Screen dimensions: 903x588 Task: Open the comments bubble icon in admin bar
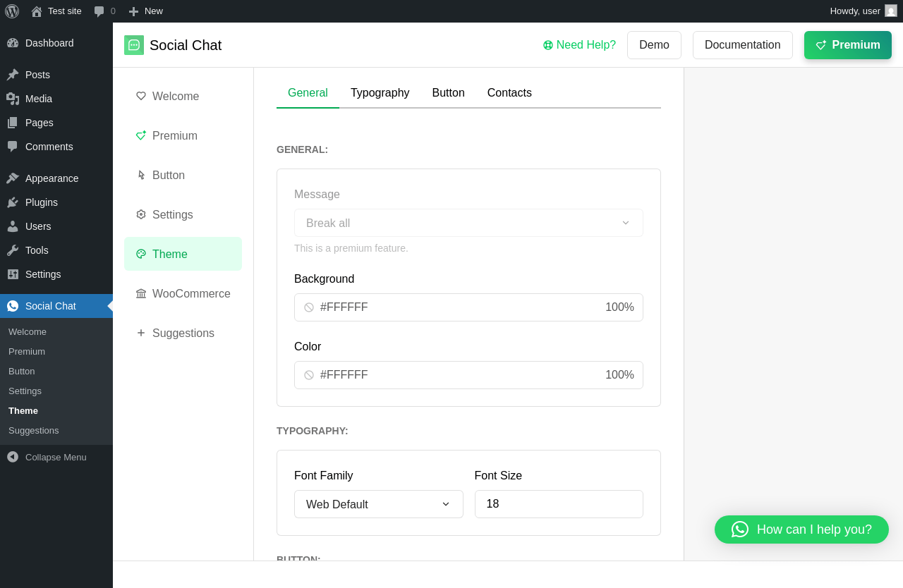[x=99, y=11]
